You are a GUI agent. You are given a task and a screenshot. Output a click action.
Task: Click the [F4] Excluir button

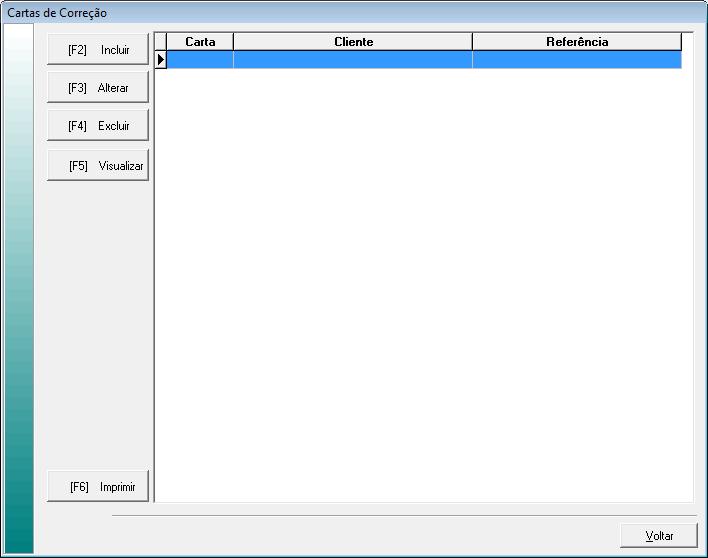(x=98, y=126)
